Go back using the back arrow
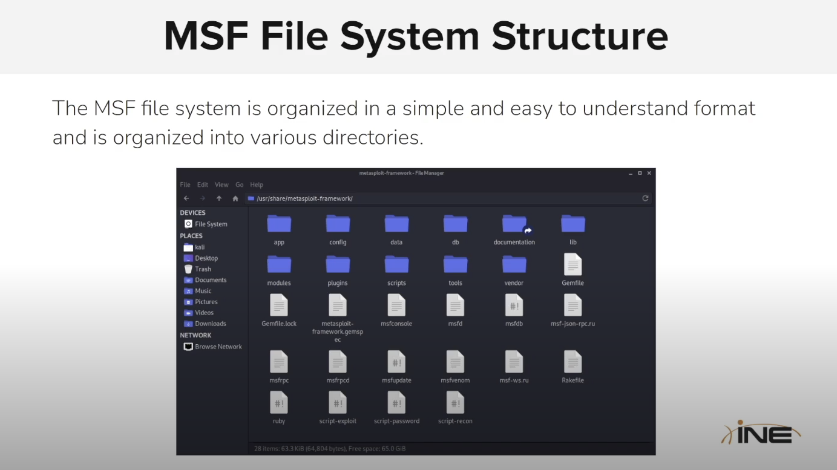The width and height of the screenshot is (837, 470). tap(187, 198)
